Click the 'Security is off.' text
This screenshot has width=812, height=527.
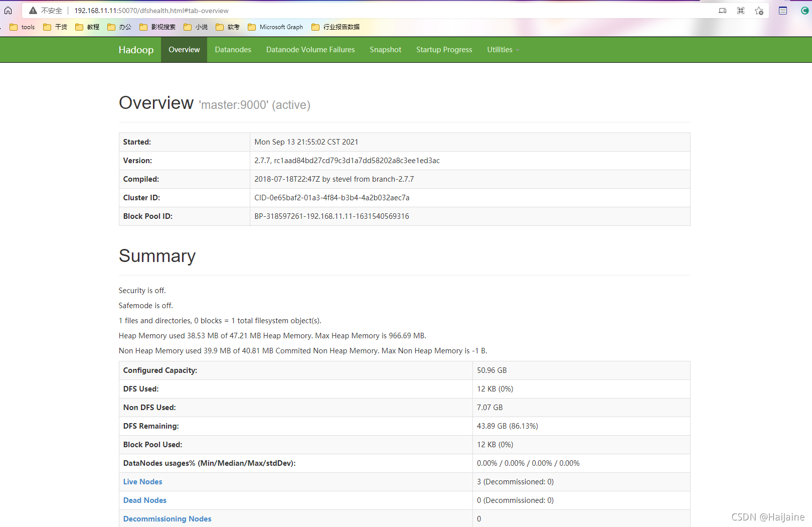[x=142, y=291]
